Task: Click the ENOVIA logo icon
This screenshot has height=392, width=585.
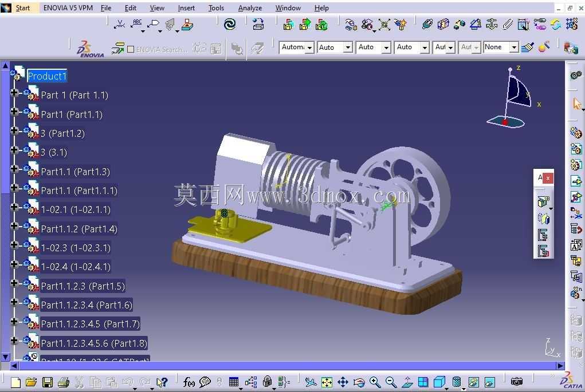Action: [91, 49]
